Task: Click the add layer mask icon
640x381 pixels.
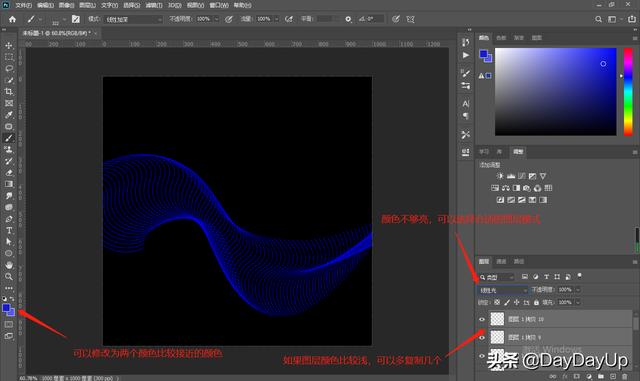Action: pos(577,376)
